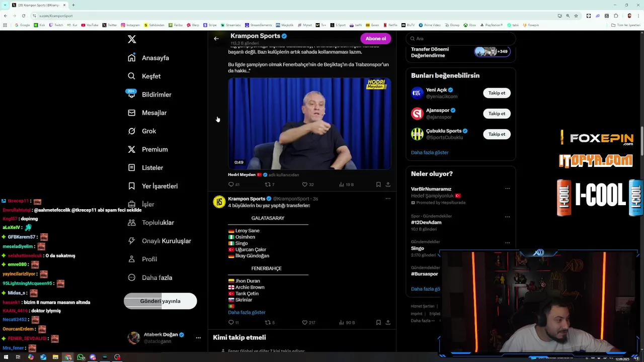Open Mesajlar messages
Viewport: 644px width, 362px height.
[147, 113]
